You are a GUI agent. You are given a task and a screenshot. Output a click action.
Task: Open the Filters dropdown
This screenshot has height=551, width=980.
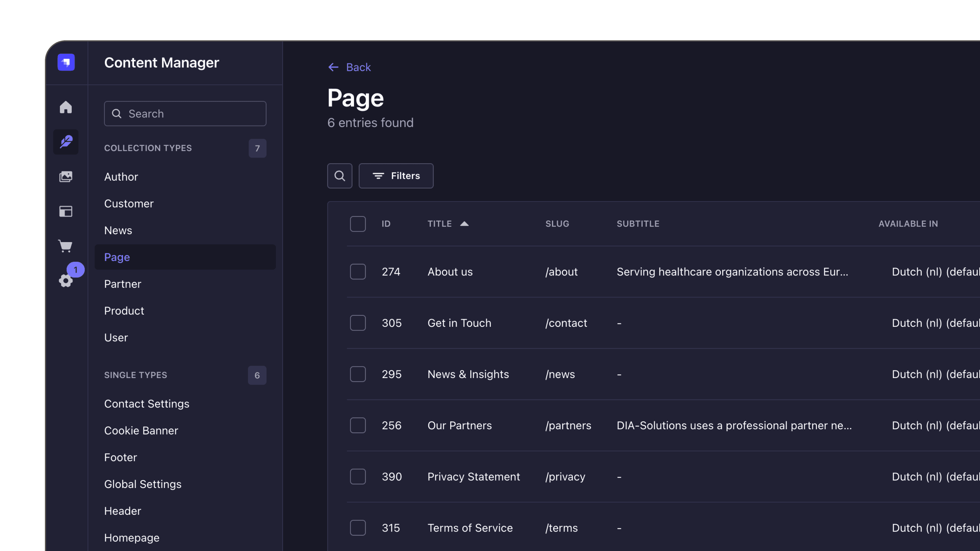point(396,176)
